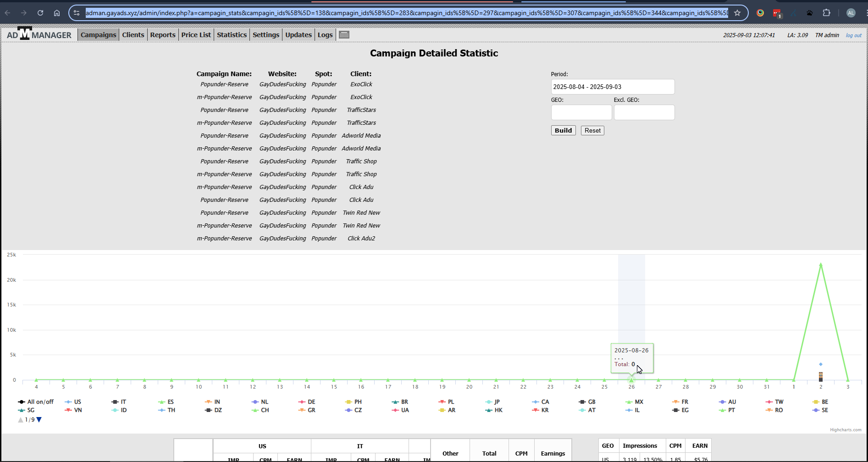This screenshot has width=868, height=462.
Task: Go to next legend page arrow
Action: coord(39,420)
